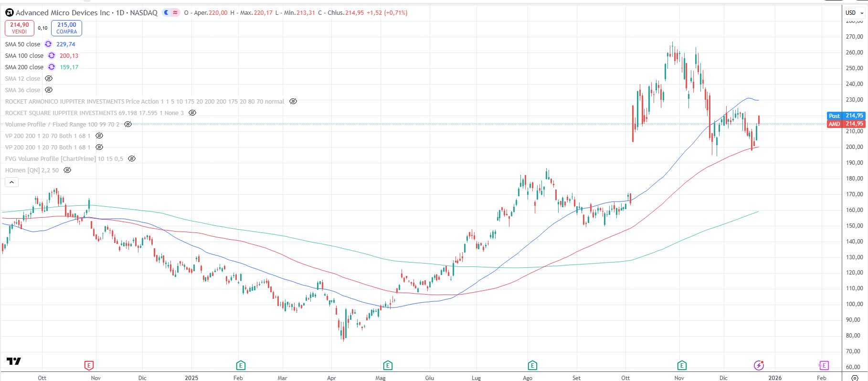Toggle visibility of HOmen [QN] indicator

[67, 170]
